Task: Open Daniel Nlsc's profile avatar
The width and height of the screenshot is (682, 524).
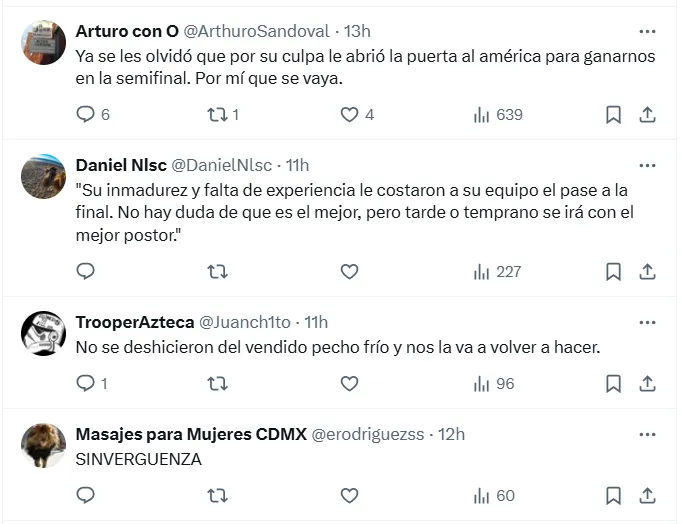Action: coord(43,177)
